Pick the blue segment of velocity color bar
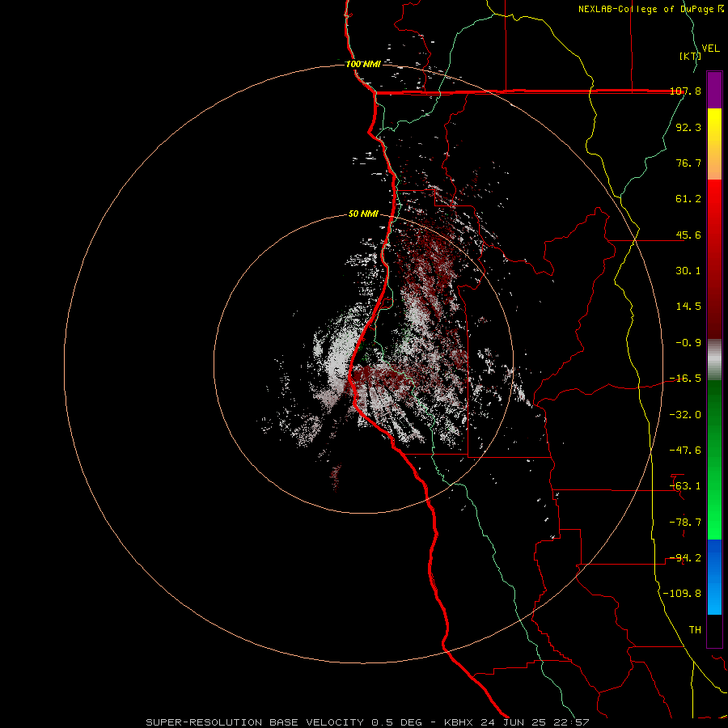 (x=714, y=577)
